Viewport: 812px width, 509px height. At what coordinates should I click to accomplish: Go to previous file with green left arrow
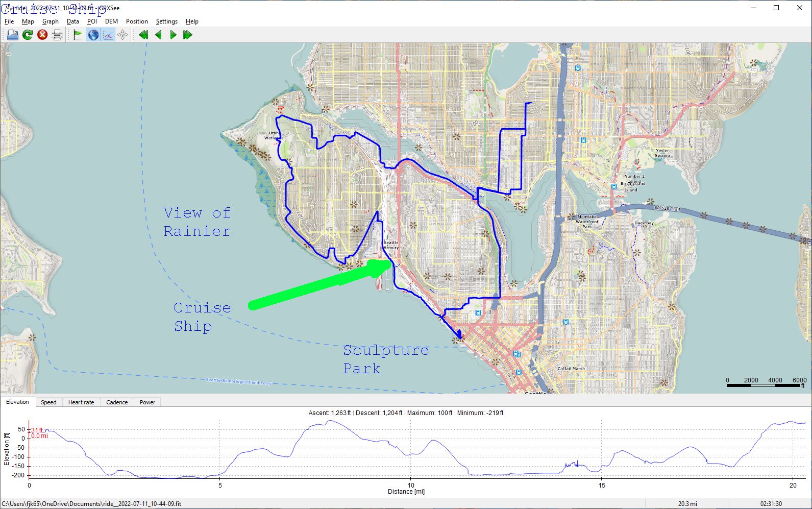point(158,35)
